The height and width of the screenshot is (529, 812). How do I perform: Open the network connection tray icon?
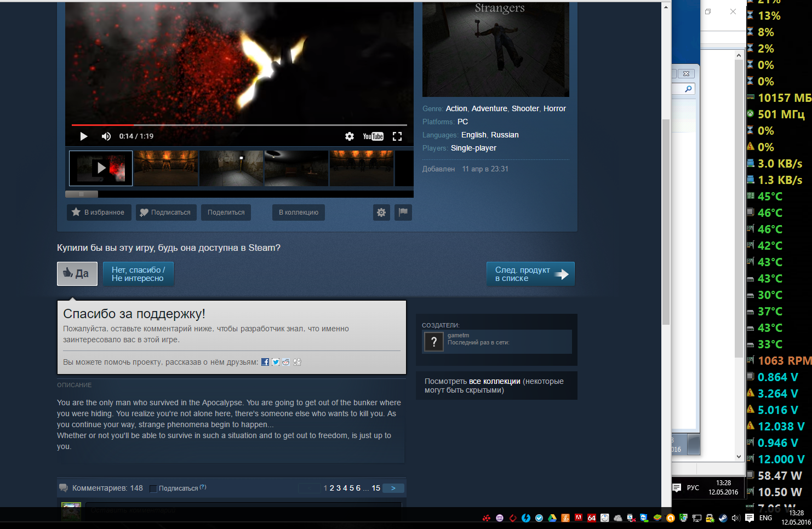click(x=696, y=518)
